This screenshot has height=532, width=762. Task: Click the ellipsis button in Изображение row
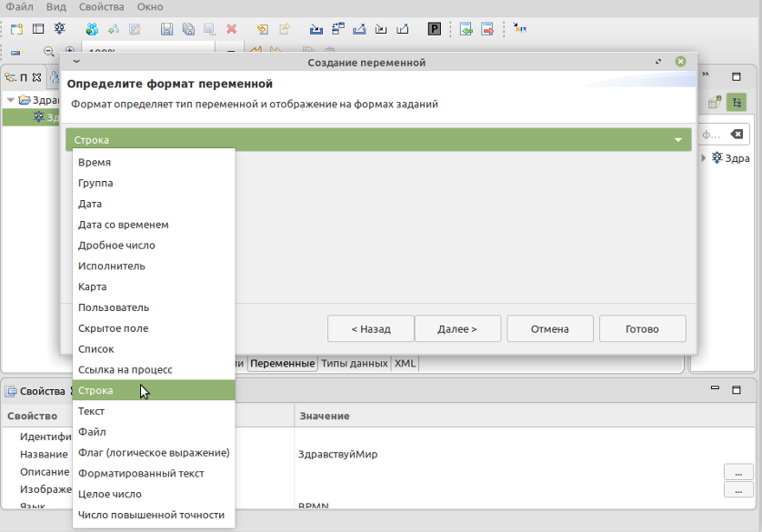tap(738, 489)
